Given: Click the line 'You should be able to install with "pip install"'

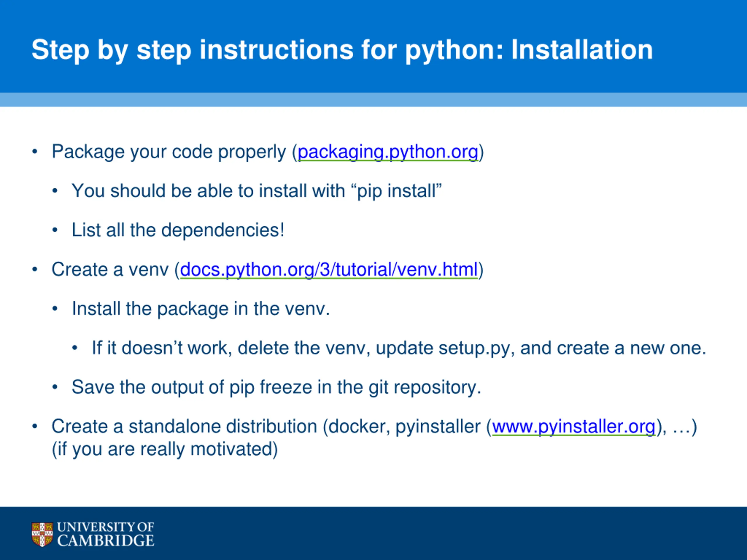Looking at the screenshot, I should tap(257, 191).
